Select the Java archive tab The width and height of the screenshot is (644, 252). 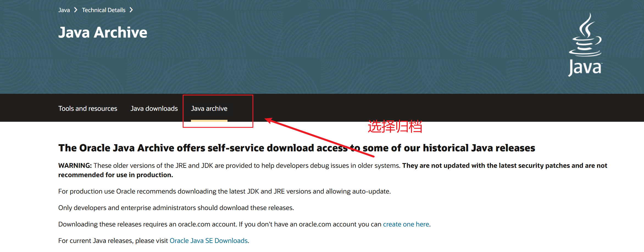pyautogui.click(x=209, y=109)
